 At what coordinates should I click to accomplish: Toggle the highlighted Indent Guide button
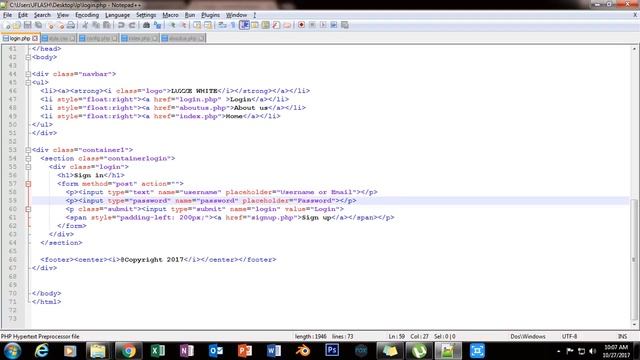(244, 25)
